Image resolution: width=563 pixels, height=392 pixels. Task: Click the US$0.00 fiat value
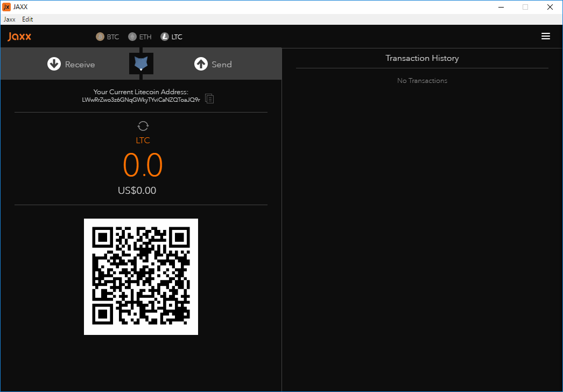pos(137,191)
